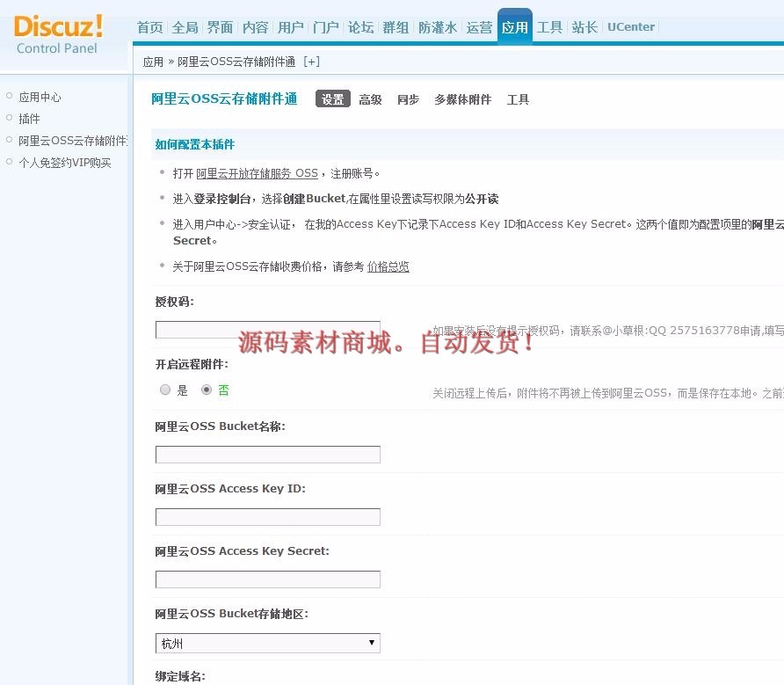Open the 价格总览 pricing link
784x685 pixels.
pyautogui.click(x=388, y=266)
